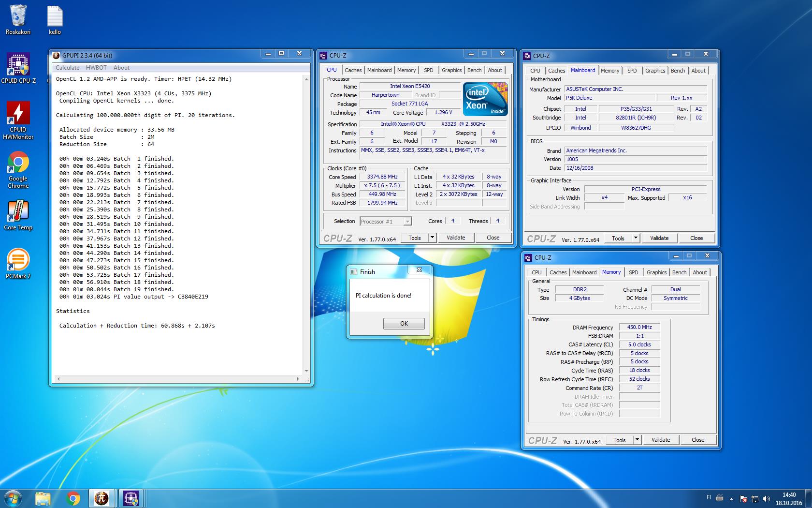This screenshot has width=812, height=508.
Task: Click Close button in Mainboard window
Action: coord(696,238)
